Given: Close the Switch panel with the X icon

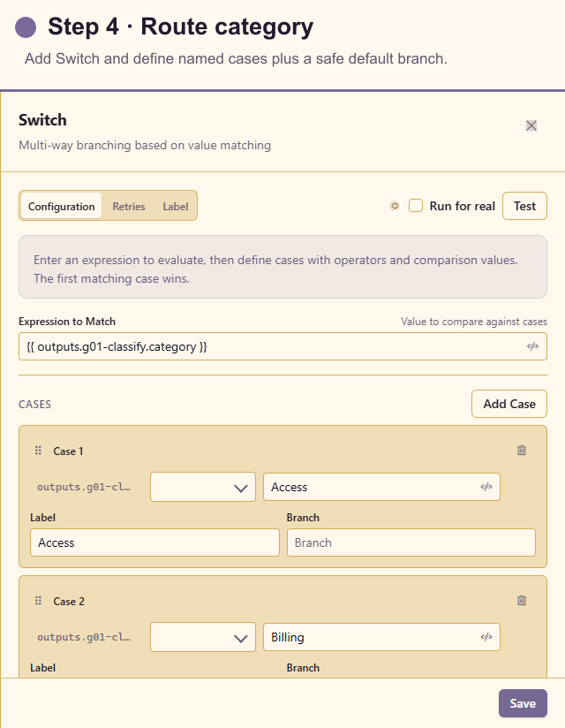Looking at the screenshot, I should [531, 125].
